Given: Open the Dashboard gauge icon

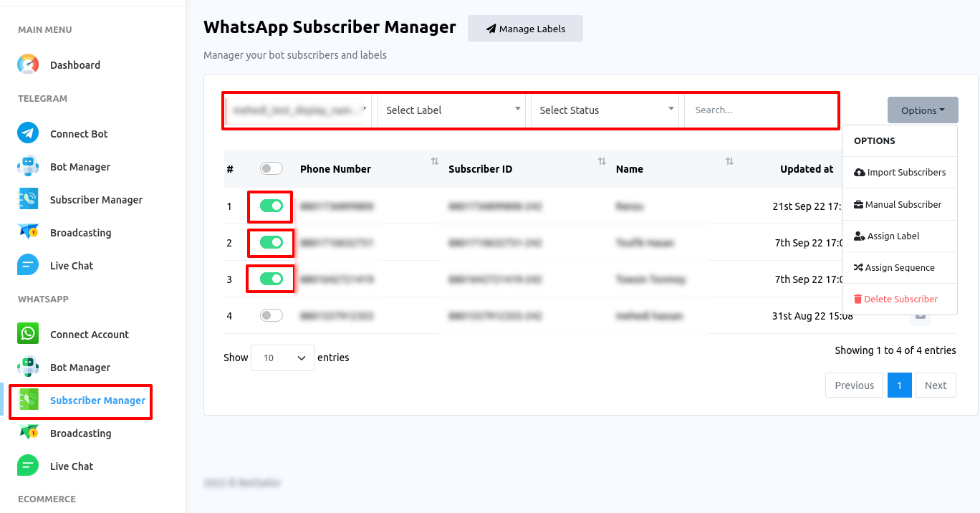Looking at the screenshot, I should 28,64.
